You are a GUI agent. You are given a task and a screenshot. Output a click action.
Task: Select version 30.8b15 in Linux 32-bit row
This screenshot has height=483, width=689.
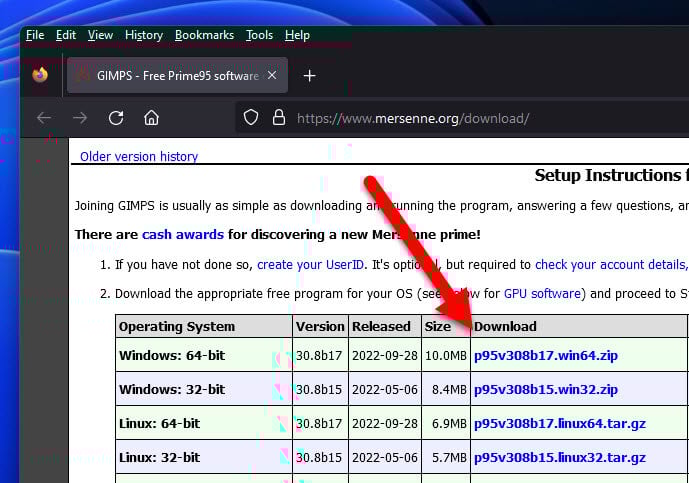tap(320, 457)
